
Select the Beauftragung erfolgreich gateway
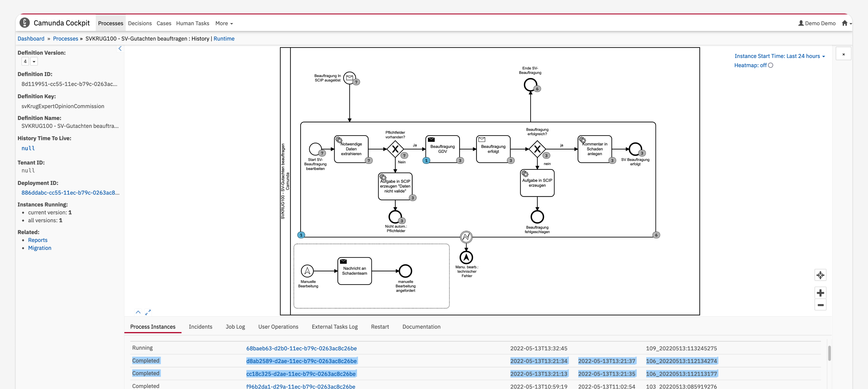537,149
